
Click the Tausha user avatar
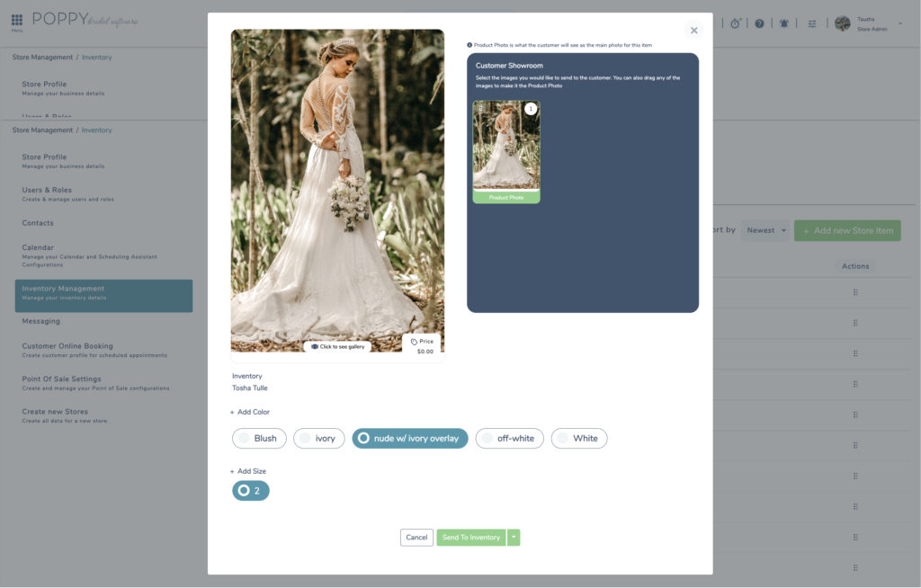842,23
